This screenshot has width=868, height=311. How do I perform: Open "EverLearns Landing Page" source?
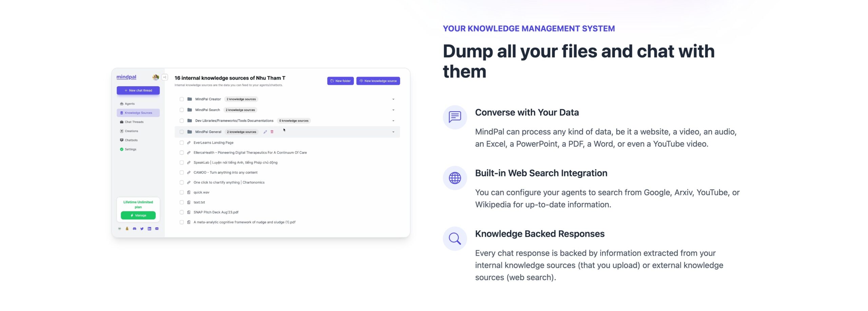click(214, 143)
